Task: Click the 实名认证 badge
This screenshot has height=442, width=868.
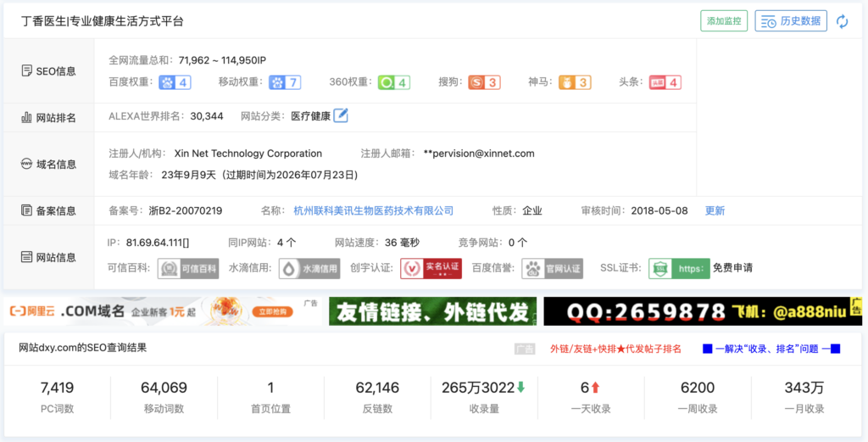Action: click(431, 268)
